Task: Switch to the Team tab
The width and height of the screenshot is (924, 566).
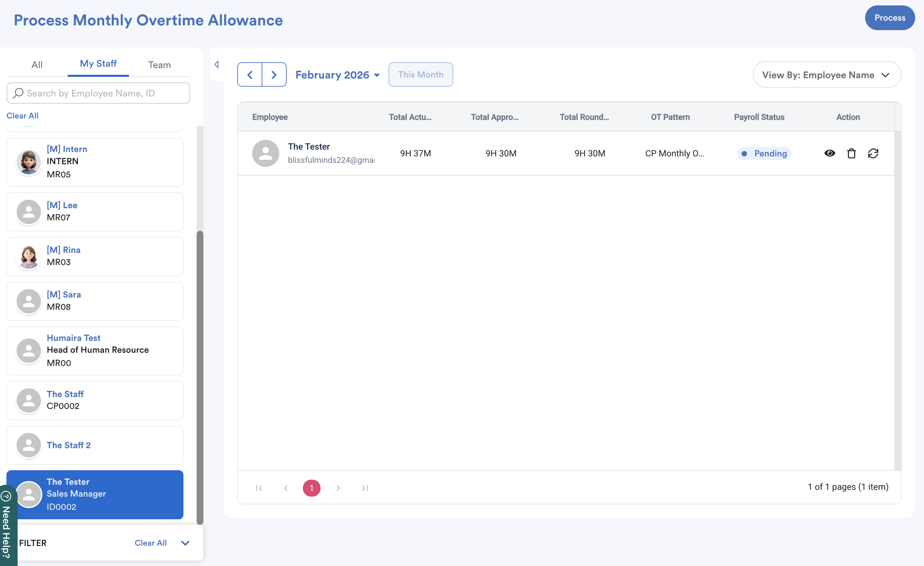Action: pyautogui.click(x=159, y=65)
